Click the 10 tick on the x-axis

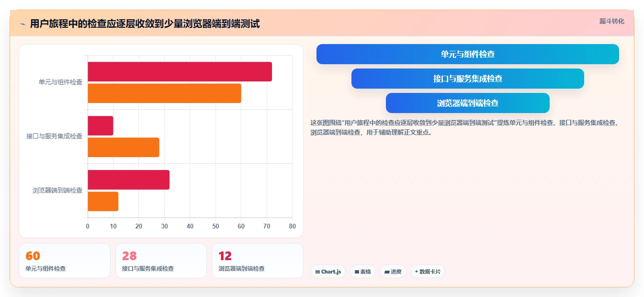[113, 226]
